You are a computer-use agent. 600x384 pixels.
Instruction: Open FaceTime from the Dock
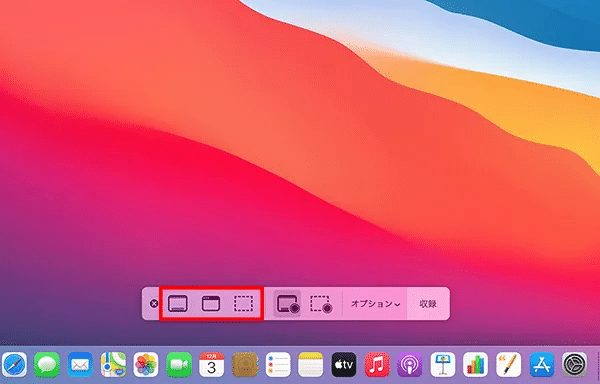coord(179,364)
